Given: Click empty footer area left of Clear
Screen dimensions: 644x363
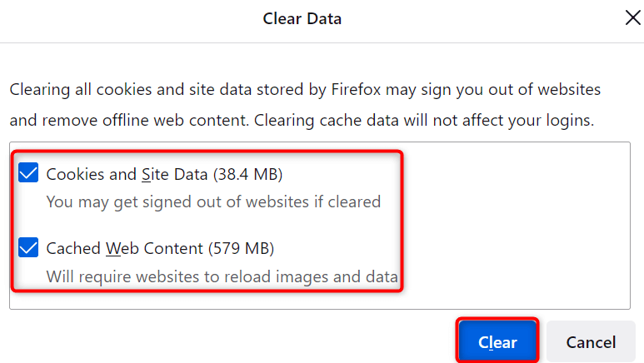Looking at the screenshot, I should [225, 341].
